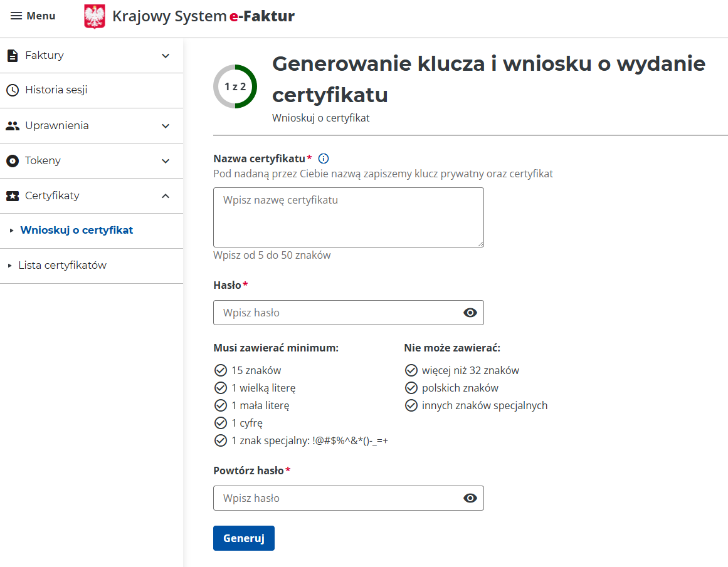
Task: Open Lista certyfikatów menu item
Action: pyautogui.click(x=63, y=266)
